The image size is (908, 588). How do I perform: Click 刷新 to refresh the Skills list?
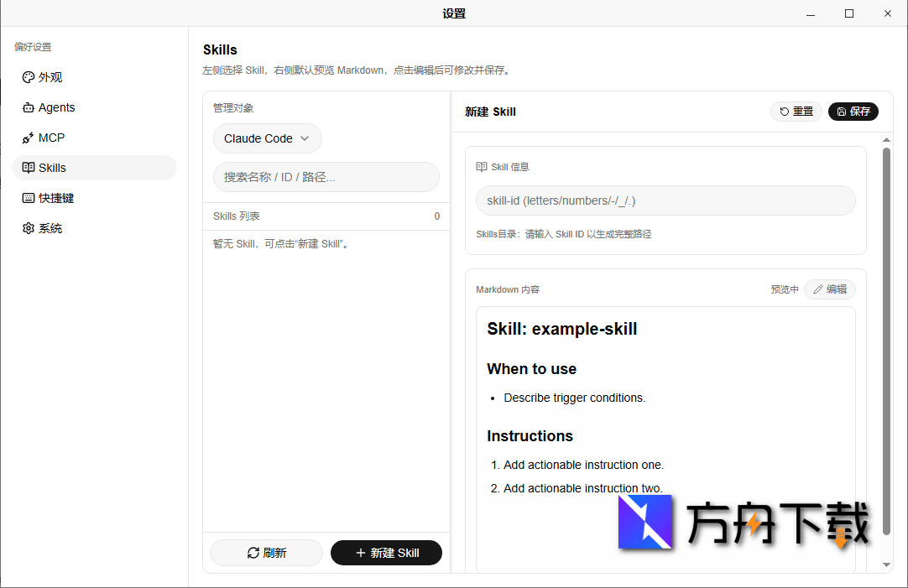tap(266, 553)
